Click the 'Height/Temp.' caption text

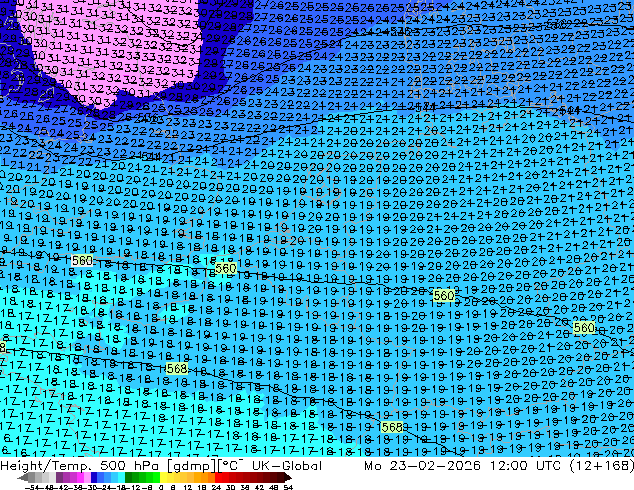[x=46, y=466]
